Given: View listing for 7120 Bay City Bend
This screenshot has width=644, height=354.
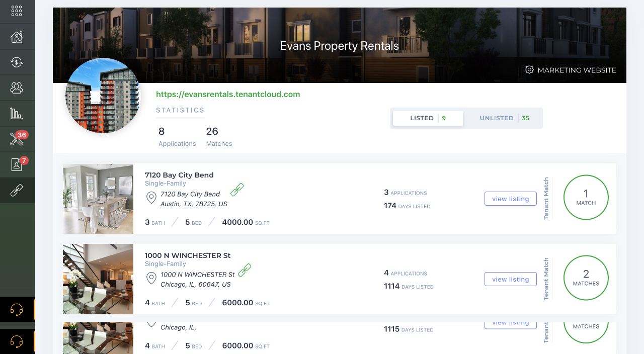Looking at the screenshot, I should point(510,199).
